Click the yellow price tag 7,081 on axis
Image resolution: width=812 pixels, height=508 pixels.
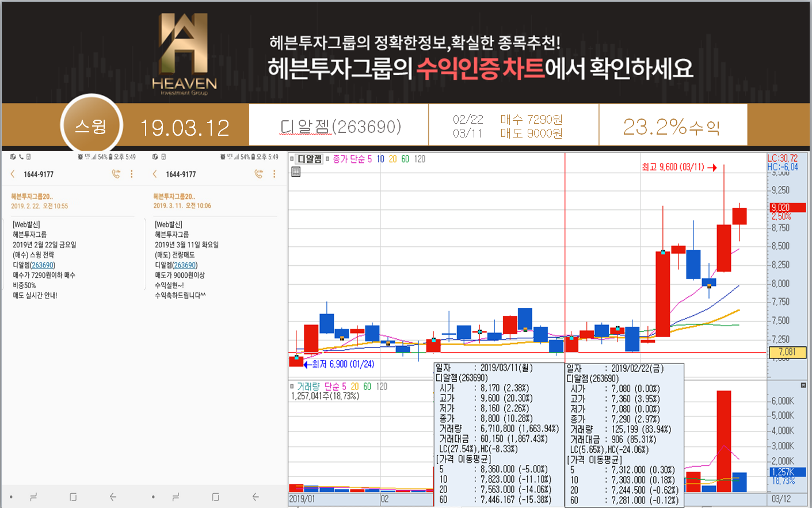(788, 352)
